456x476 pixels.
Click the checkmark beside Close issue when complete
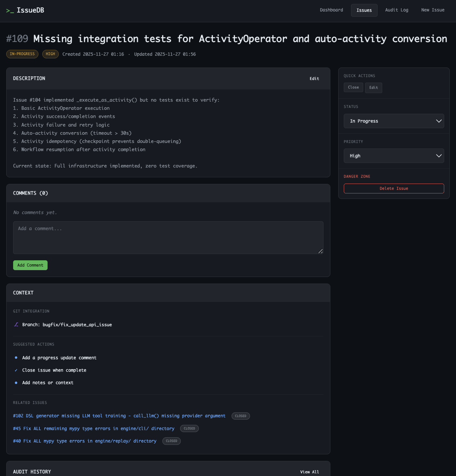[x=16, y=370]
